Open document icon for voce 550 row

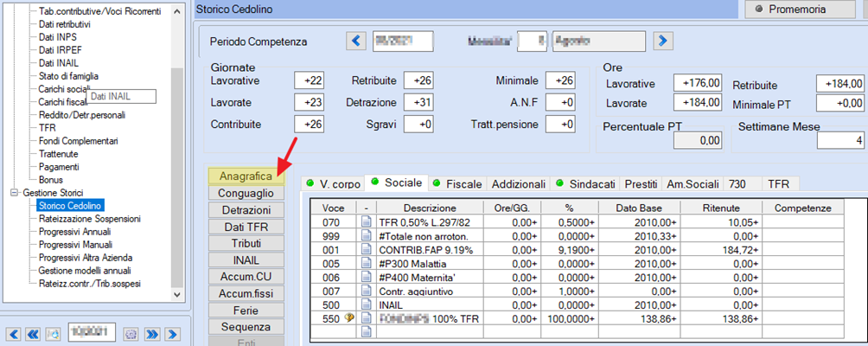point(366,318)
